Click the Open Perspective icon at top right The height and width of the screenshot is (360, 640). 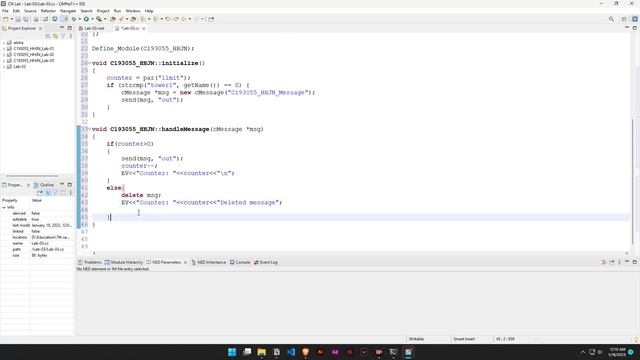[x=624, y=19]
